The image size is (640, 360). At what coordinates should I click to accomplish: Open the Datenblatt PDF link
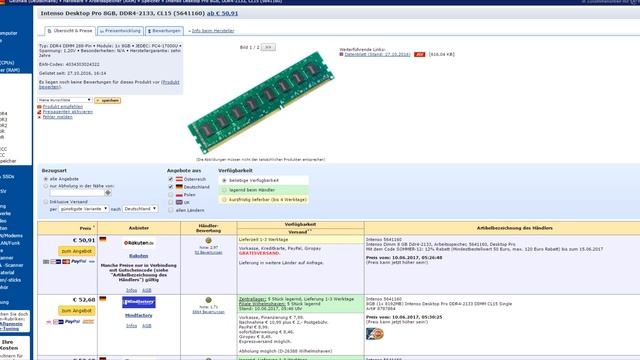click(377, 54)
